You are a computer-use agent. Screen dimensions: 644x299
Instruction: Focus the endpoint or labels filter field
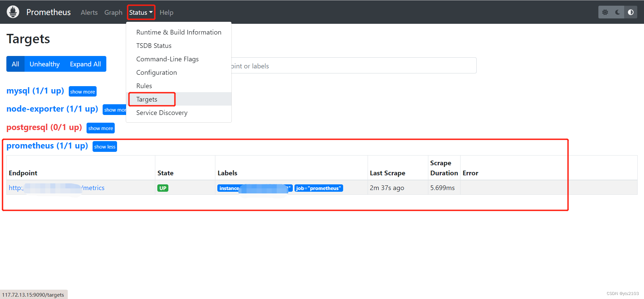pyautogui.click(x=354, y=65)
